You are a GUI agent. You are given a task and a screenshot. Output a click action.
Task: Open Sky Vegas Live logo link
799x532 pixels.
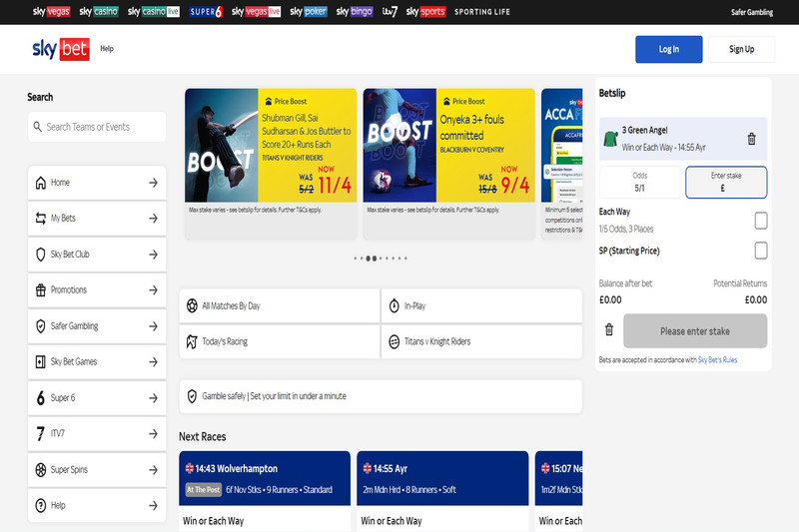coord(256,11)
